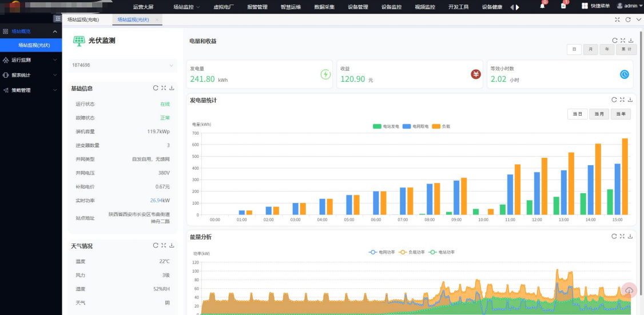
Task: Download the 天气情况 panel data
Action: (x=172, y=246)
